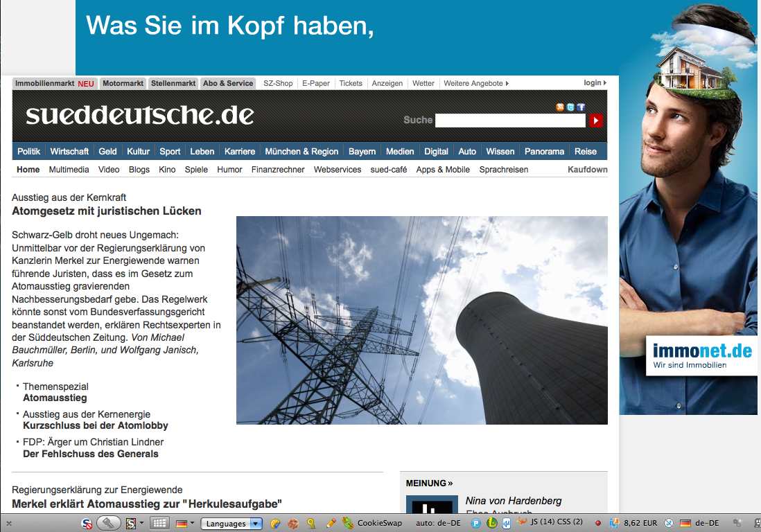Click the Facebook icon next to the search bar

pos(581,107)
